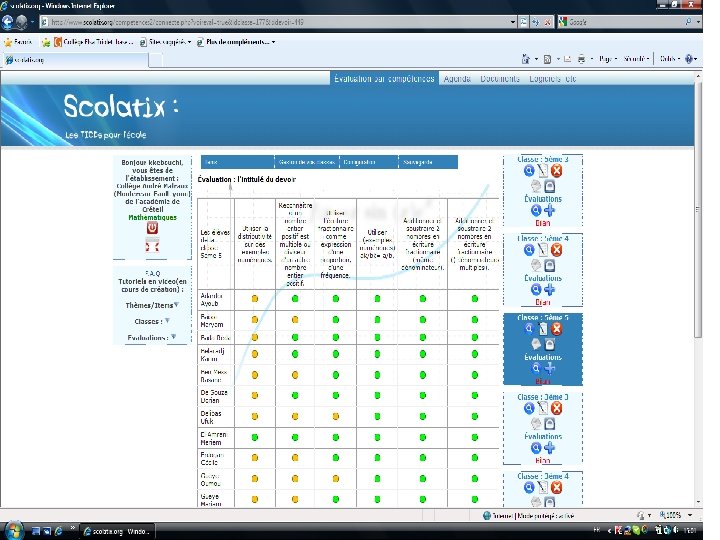Edit the highlighted Classe 5ème 5

click(x=543, y=329)
